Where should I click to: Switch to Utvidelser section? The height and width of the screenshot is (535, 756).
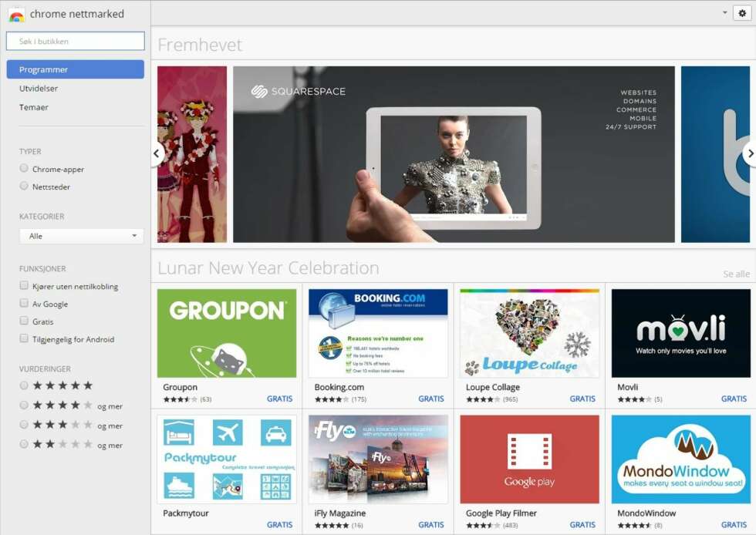(39, 88)
